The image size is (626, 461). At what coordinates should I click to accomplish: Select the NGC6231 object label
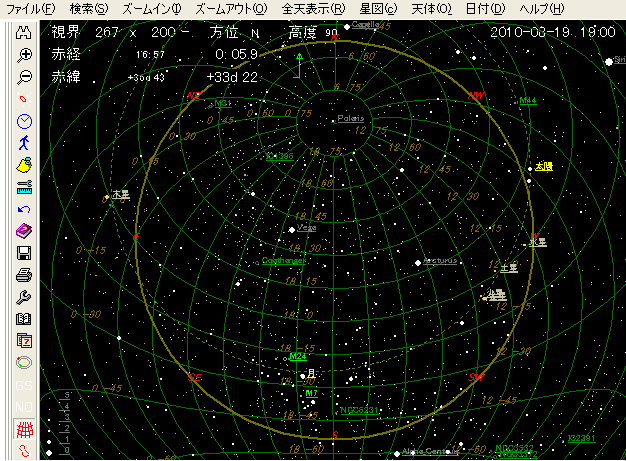(x=359, y=410)
